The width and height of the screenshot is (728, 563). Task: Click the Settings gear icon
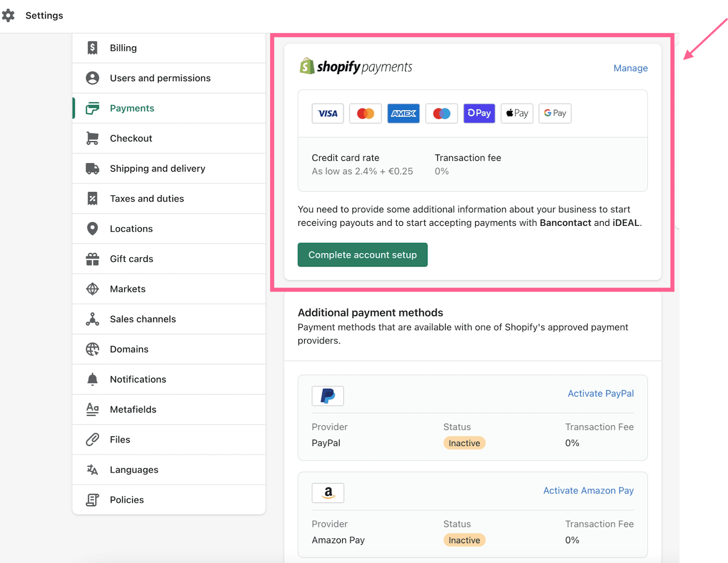(x=8, y=16)
